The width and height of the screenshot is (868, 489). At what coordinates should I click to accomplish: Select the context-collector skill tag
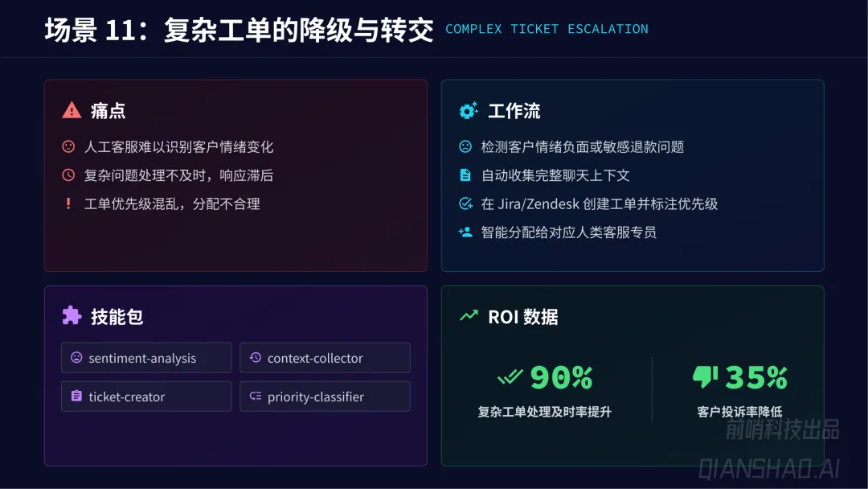pos(325,358)
